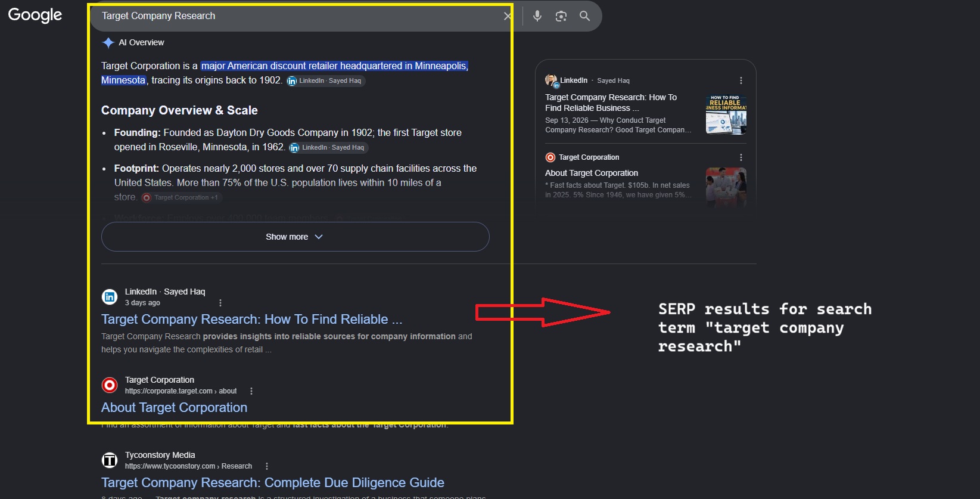
Task: Start voice search with microphone icon
Action: coord(537,16)
